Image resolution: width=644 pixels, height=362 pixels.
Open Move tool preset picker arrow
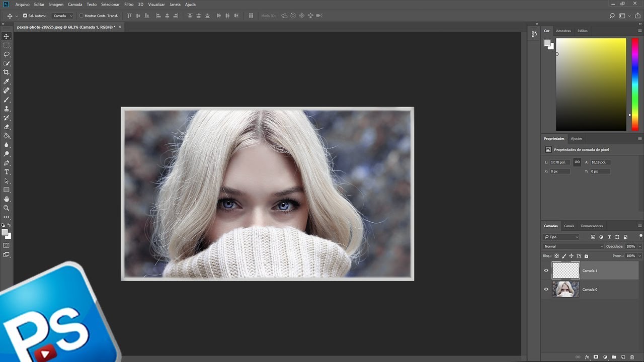pos(17,16)
